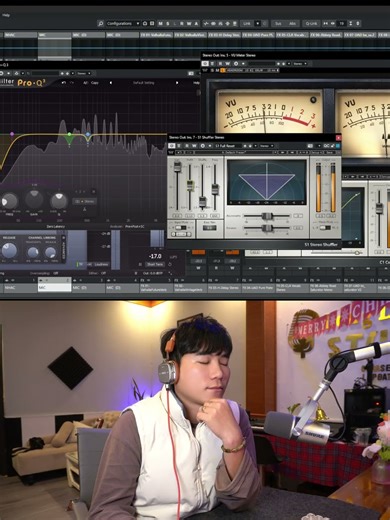This screenshot has height=520, width=390.
Task: Click S1 Shuffler Width fader handle
Action: (190, 185)
